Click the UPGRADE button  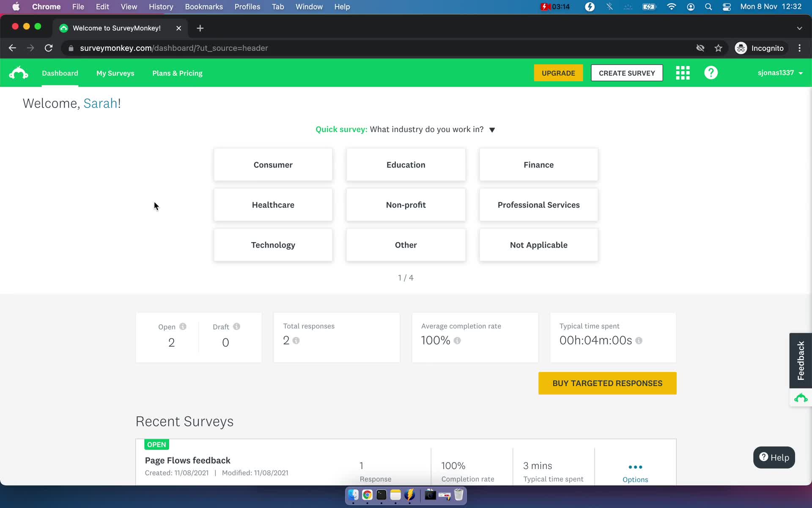559,73
